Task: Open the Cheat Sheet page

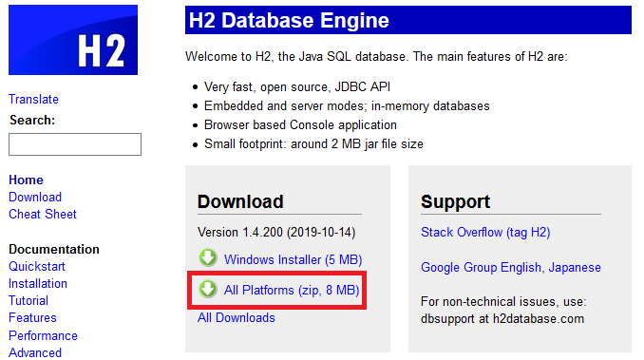Action: click(43, 215)
